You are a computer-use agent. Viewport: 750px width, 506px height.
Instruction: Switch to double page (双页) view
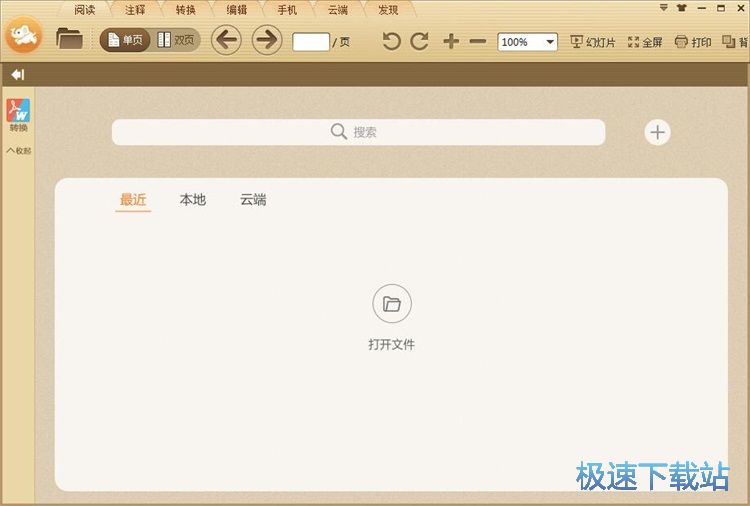(x=176, y=40)
